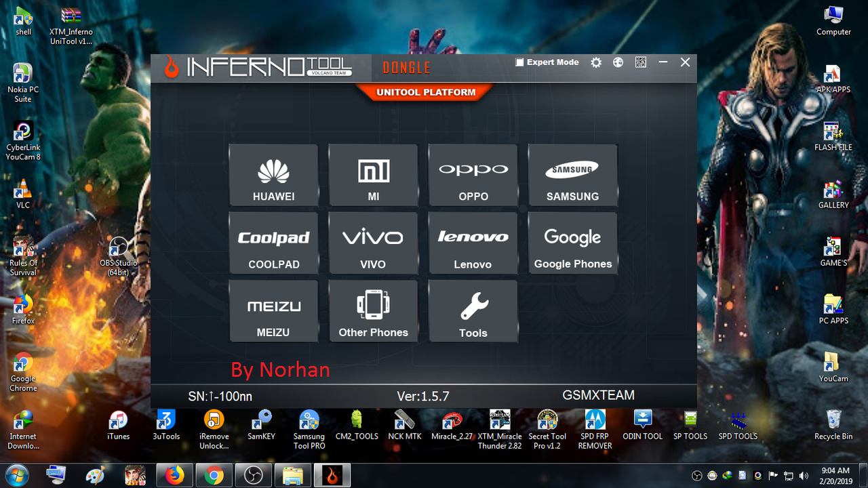Select the Samsung Tool PRO shortcut
The width and height of the screenshot is (868, 488).
tap(309, 430)
